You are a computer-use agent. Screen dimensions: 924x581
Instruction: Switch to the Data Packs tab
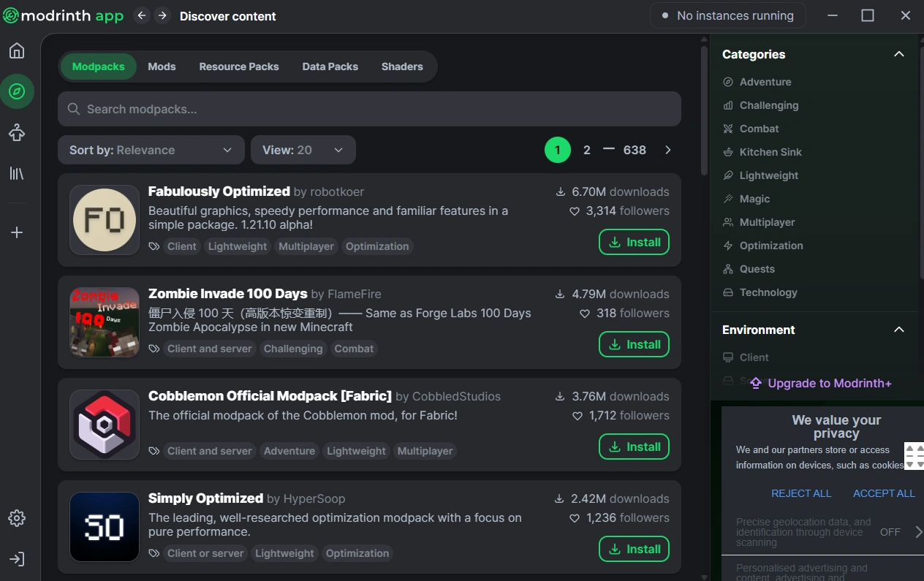point(330,67)
